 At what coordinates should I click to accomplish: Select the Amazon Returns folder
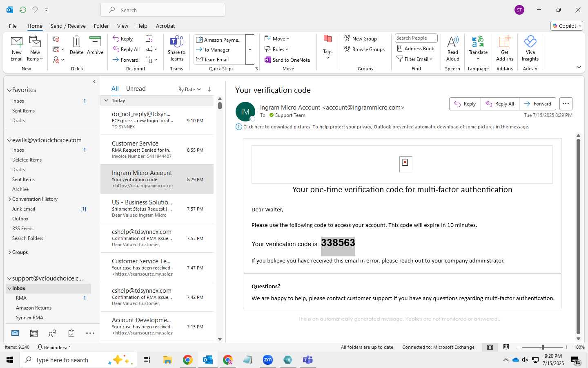point(33,308)
